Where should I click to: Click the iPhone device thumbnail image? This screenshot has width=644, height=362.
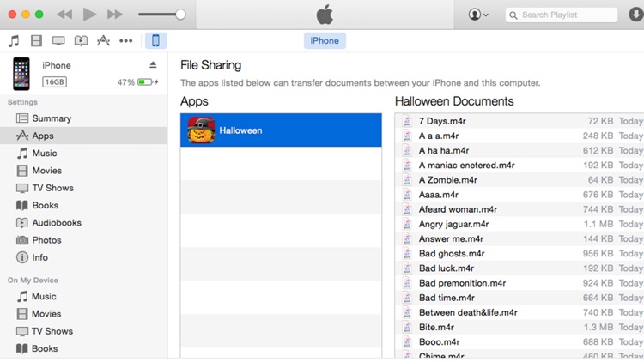click(21, 74)
